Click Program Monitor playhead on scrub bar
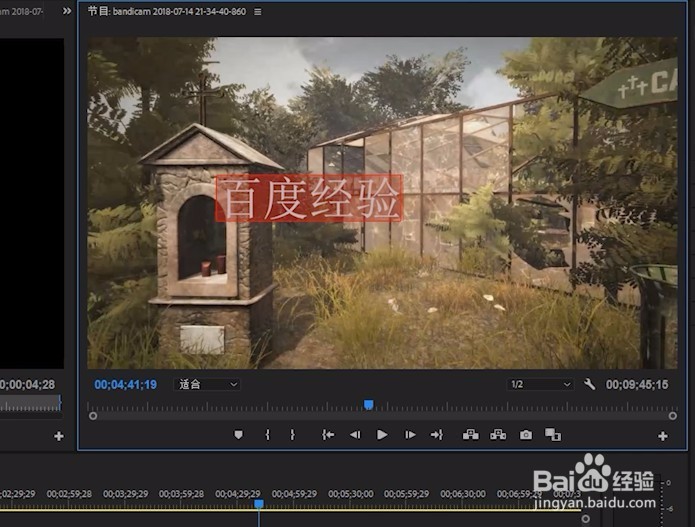The width and height of the screenshot is (695, 527). point(368,405)
